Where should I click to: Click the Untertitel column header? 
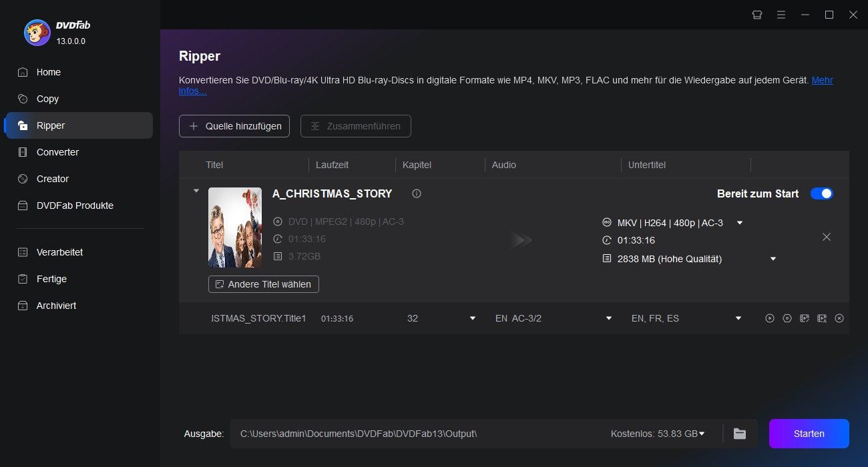coord(647,165)
